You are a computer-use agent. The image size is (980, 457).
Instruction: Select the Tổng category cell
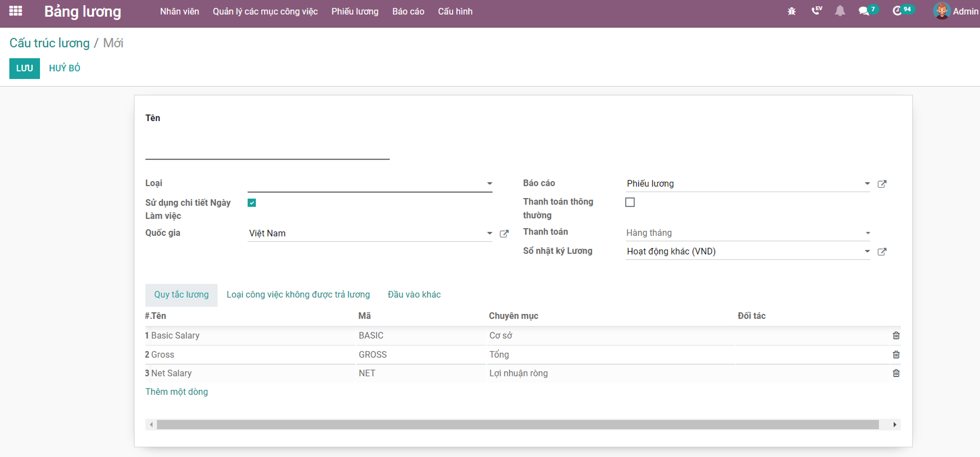coord(611,355)
